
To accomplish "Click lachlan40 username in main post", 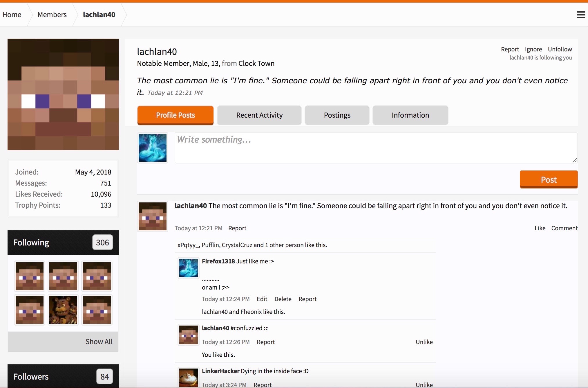I will click(191, 206).
